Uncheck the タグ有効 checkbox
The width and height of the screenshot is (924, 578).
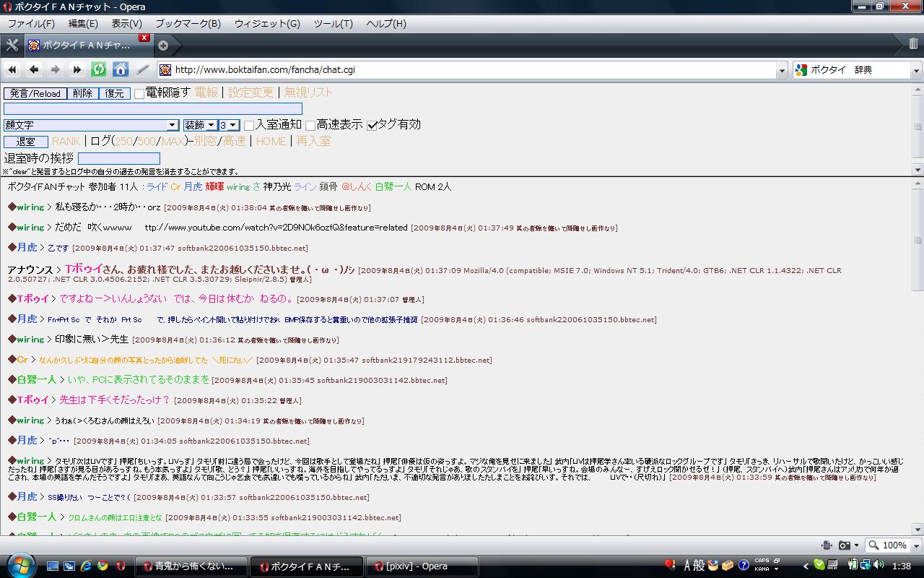(x=372, y=126)
